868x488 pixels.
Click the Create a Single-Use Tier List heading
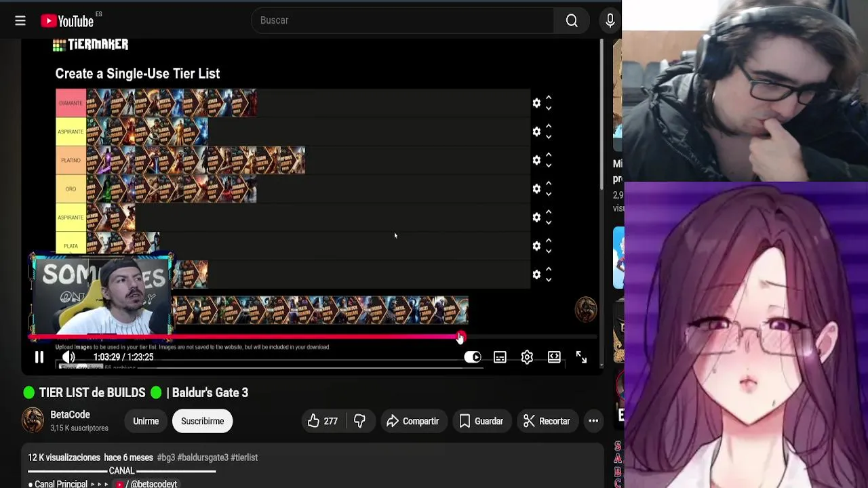click(x=138, y=74)
